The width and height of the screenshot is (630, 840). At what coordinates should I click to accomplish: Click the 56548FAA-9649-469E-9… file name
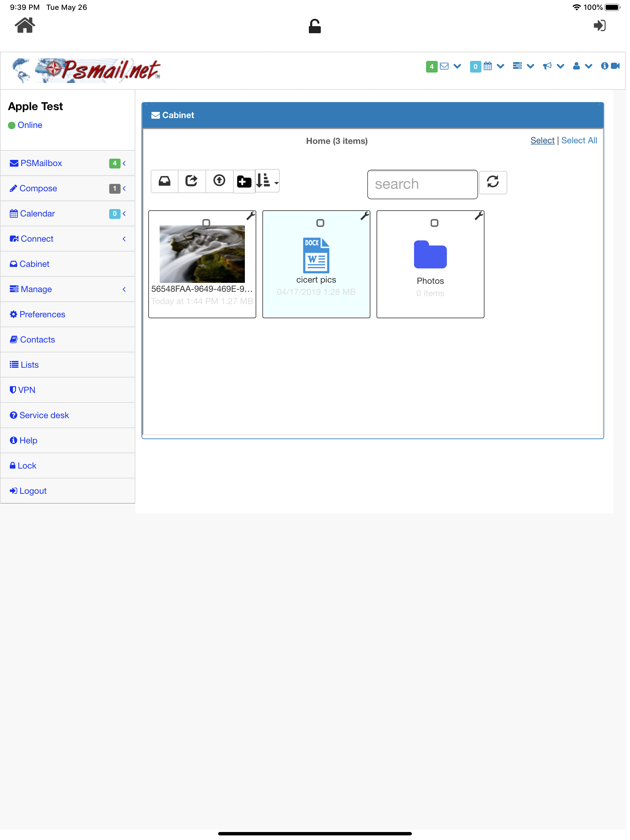click(x=202, y=289)
